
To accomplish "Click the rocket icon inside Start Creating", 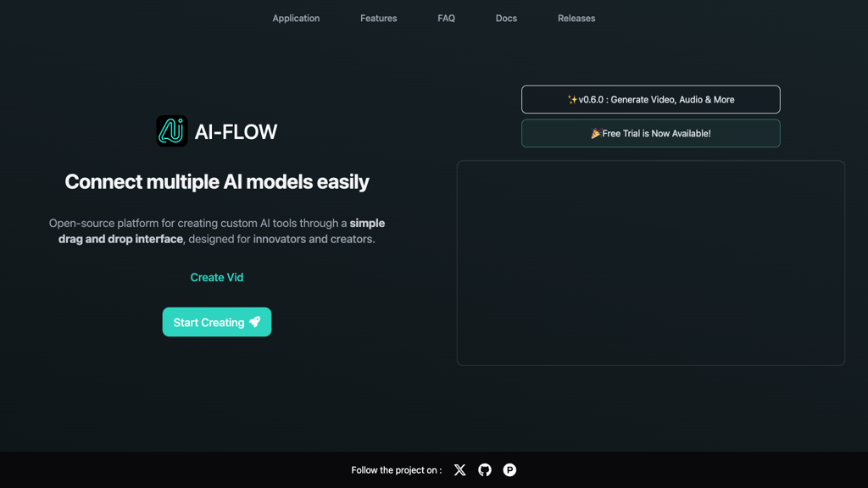I will (256, 322).
